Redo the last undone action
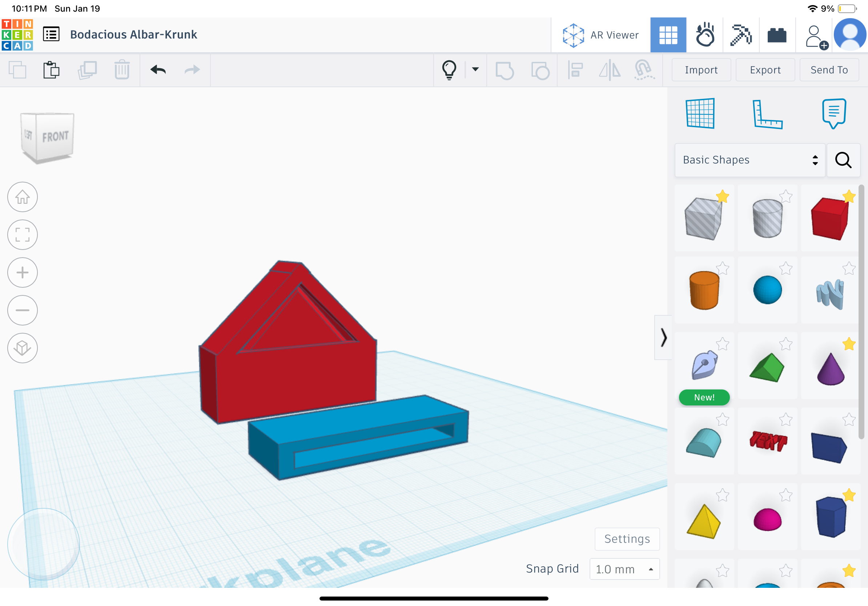This screenshot has width=868, height=606. 192,70
